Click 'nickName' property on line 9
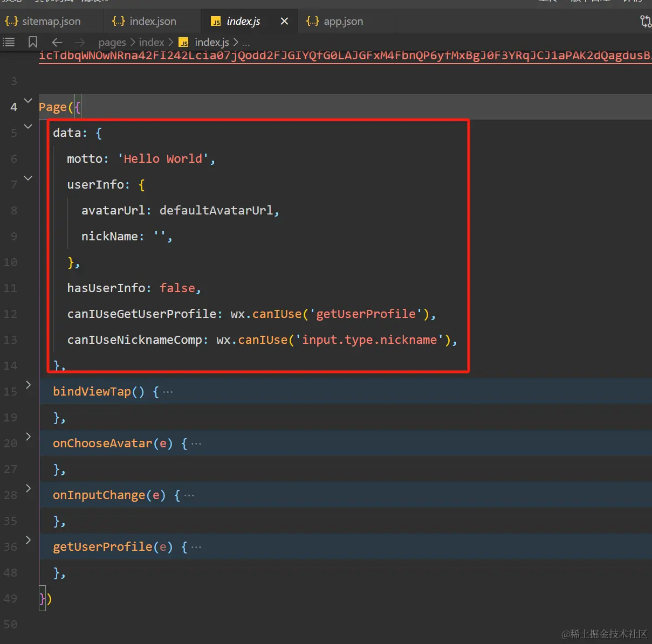The width and height of the screenshot is (652, 644). (x=109, y=236)
